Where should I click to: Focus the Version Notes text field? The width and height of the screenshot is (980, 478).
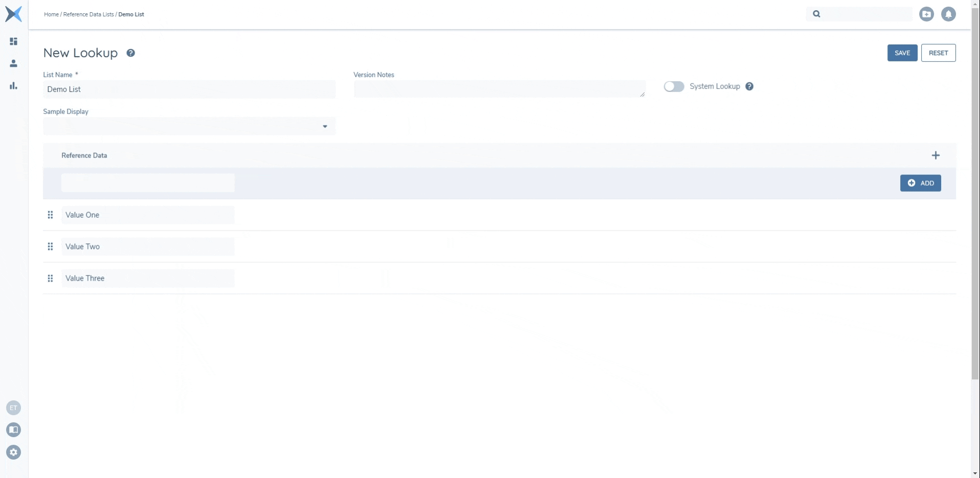coord(499,89)
